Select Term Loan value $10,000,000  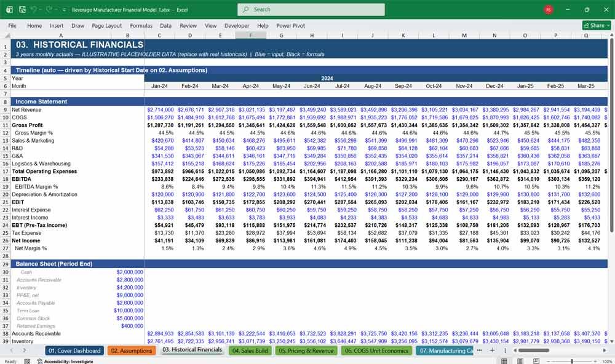point(129,311)
